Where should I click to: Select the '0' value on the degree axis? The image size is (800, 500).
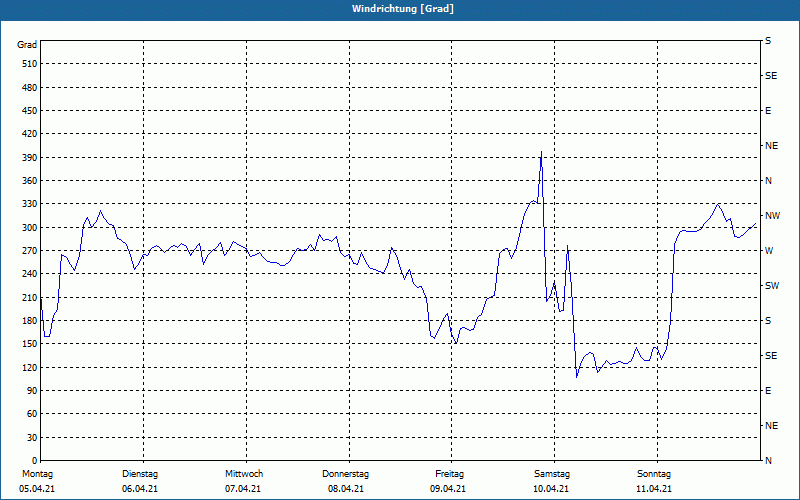tap(34, 461)
